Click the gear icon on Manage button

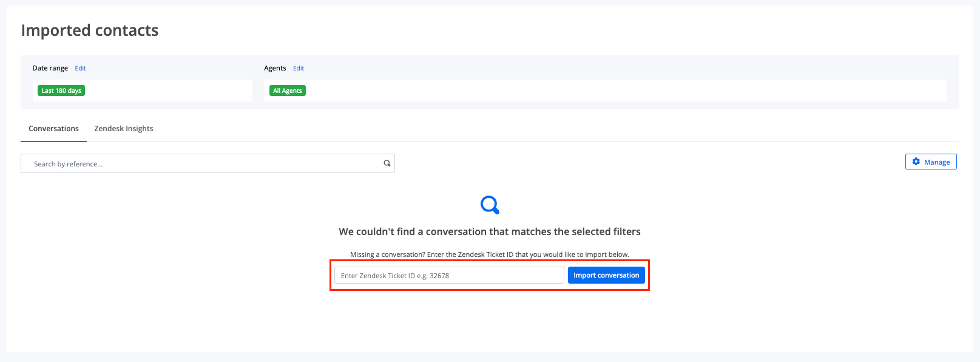pyautogui.click(x=916, y=162)
